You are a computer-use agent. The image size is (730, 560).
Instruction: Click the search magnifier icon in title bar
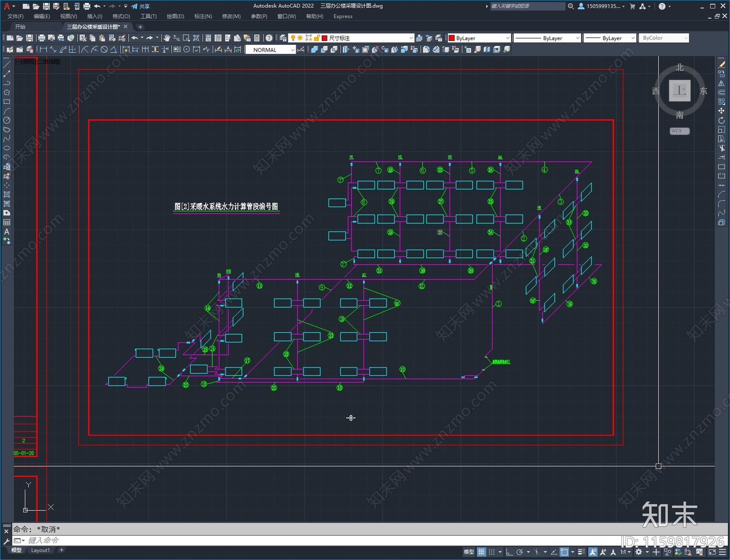[x=571, y=6]
